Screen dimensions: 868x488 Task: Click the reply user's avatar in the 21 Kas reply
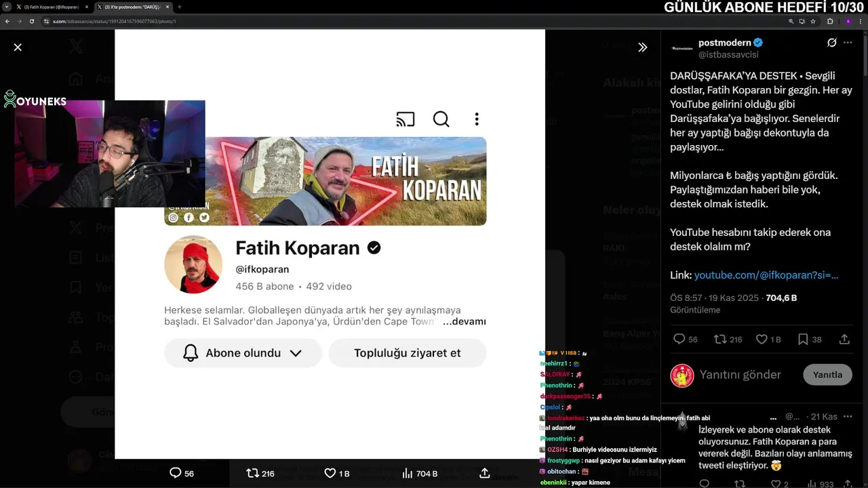pyautogui.click(x=682, y=422)
